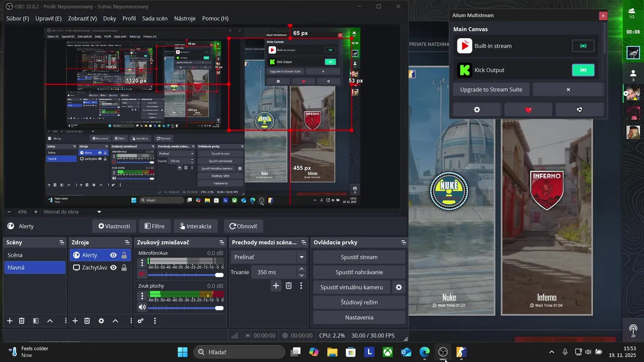
Task: Toggle visibility eye of Zachytáva source
Action: (113, 267)
